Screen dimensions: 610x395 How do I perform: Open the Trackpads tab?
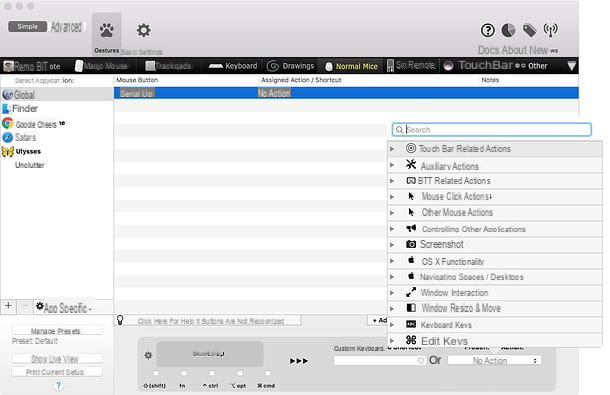[168, 66]
